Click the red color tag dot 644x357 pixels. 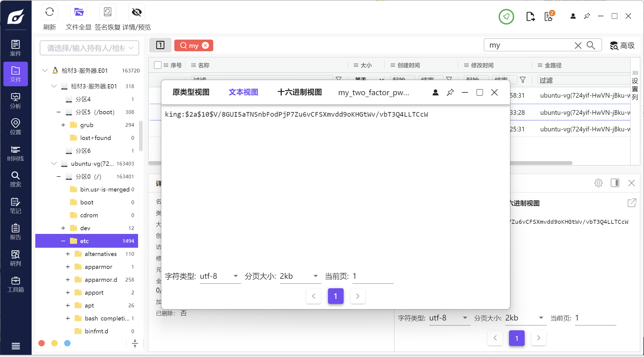coord(42,343)
